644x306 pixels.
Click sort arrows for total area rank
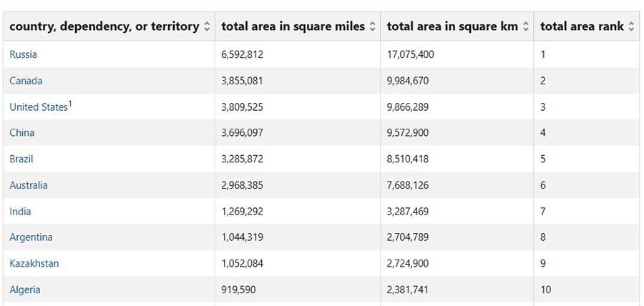click(631, 26)
